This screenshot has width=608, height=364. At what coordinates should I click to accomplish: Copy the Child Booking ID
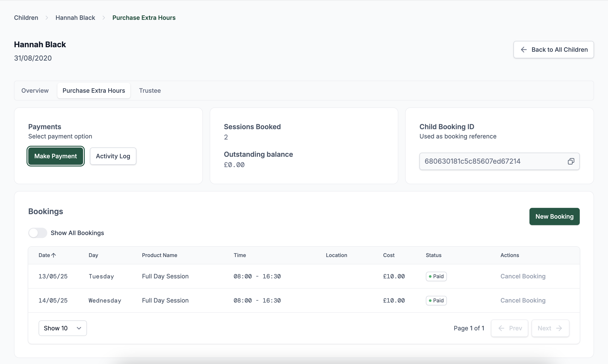[571, 161]
